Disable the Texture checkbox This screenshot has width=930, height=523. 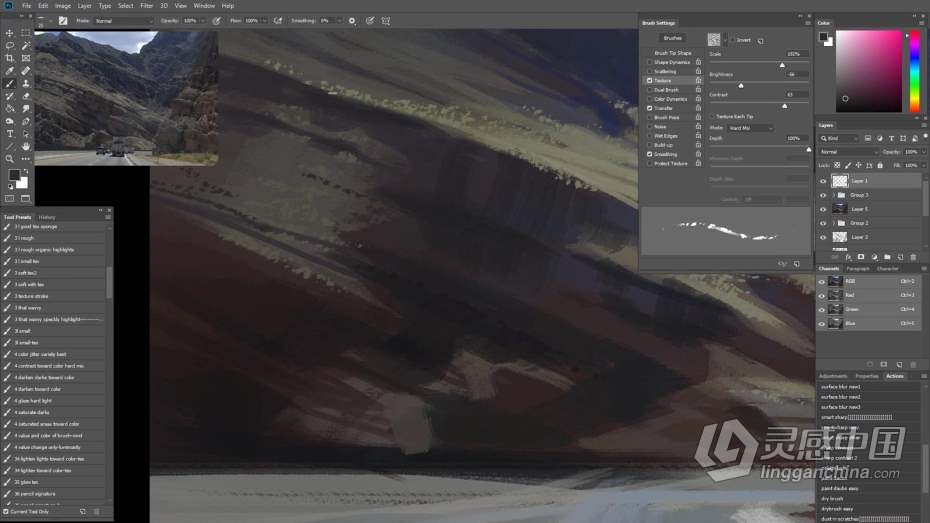pyautogui.click(x=649, y=81)
